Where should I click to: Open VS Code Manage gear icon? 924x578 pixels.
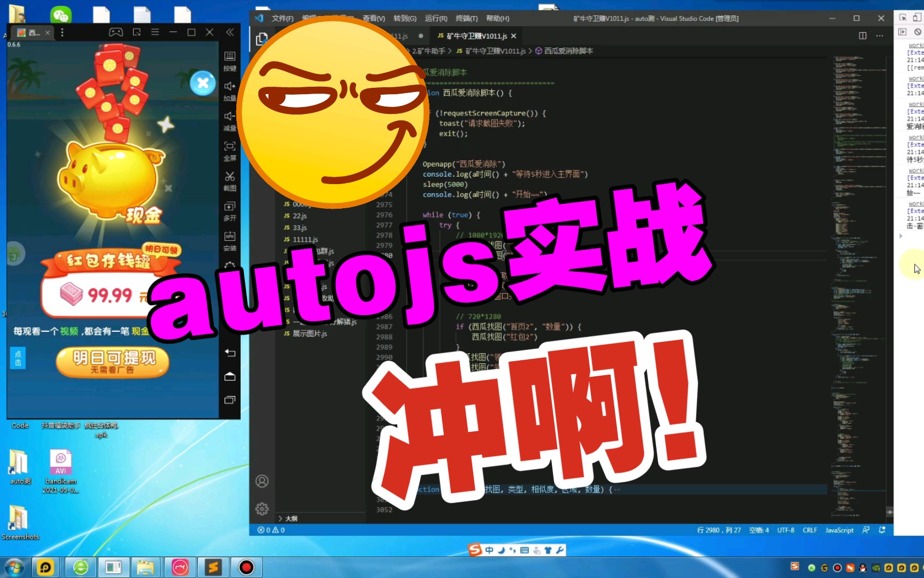point(262,509)
